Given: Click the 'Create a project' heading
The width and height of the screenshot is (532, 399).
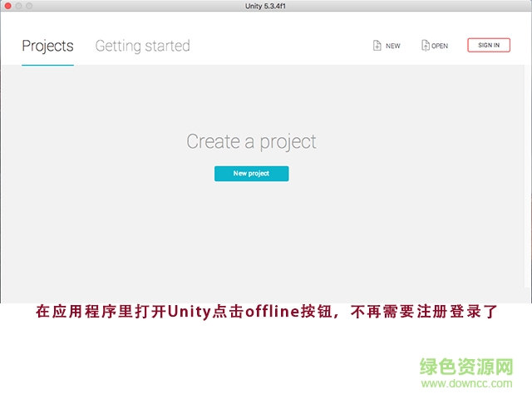Looking at the screenshot, I should point(251,141).
